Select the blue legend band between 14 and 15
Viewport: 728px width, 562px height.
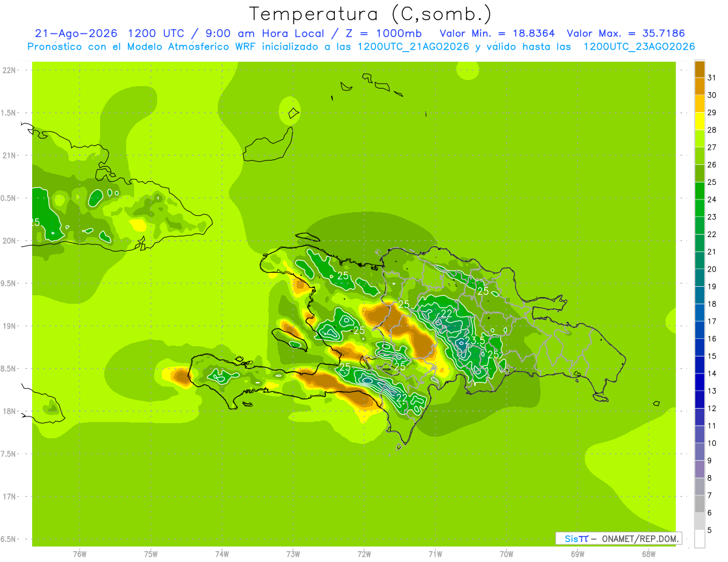click(x=699, y=364)
